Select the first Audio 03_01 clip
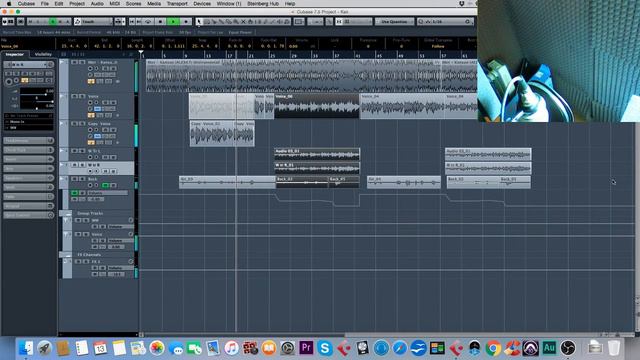The width and height of the screenshot is (640, 360). click(x=317, y=154)
